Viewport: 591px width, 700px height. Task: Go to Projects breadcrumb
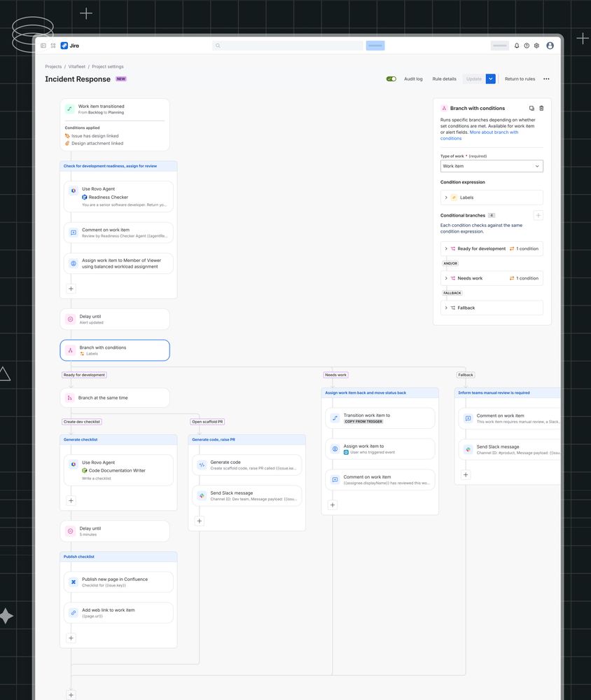(x=53, y=67)
